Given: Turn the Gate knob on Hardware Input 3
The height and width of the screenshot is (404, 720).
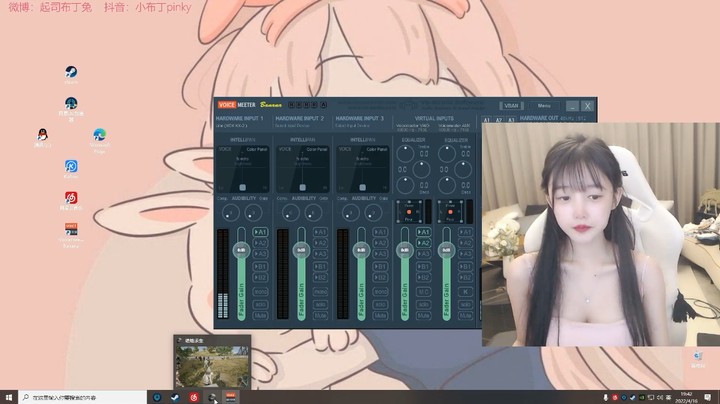Looking at the screenshot, I should 373,213.
